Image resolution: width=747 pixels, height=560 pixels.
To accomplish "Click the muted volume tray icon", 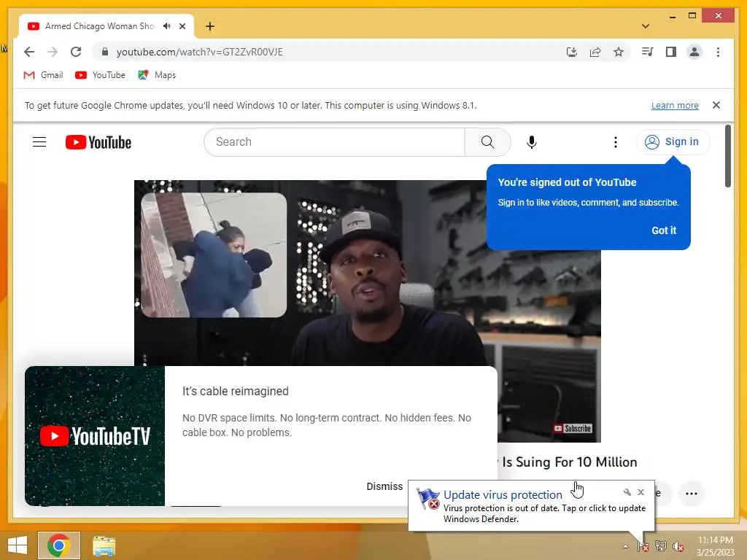I will (x=678, y=546).
